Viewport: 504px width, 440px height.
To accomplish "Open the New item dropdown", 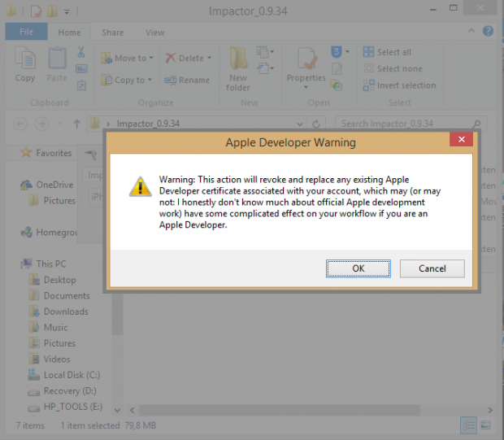I will (x=265, y=52).
